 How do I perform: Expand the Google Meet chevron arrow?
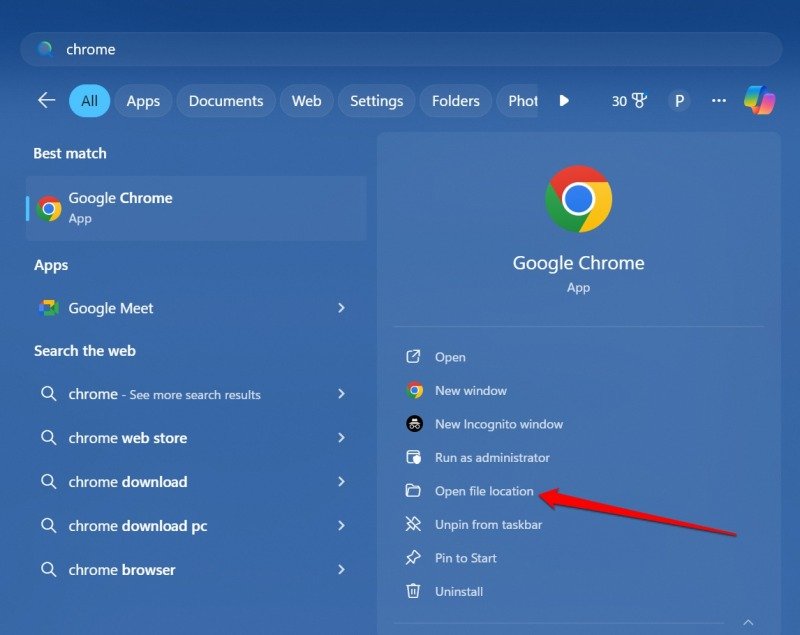(341, 308)
